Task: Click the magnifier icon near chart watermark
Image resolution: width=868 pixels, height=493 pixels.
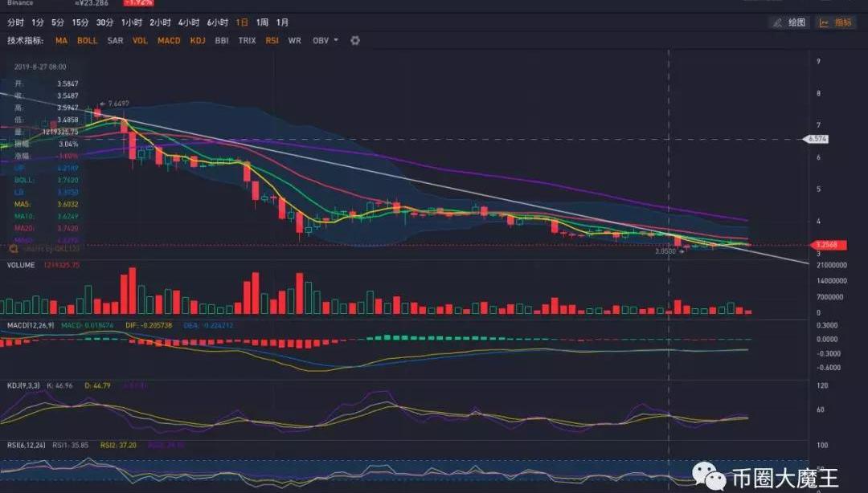Action: (14, 249)
